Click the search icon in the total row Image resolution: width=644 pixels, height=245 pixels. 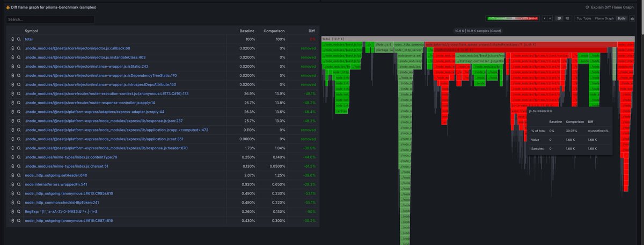19,39
